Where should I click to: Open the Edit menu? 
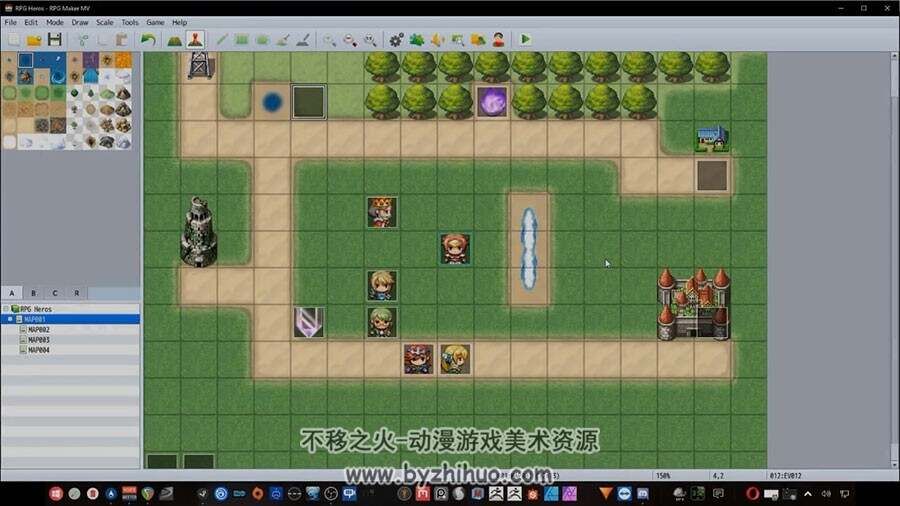pos(31,22)
